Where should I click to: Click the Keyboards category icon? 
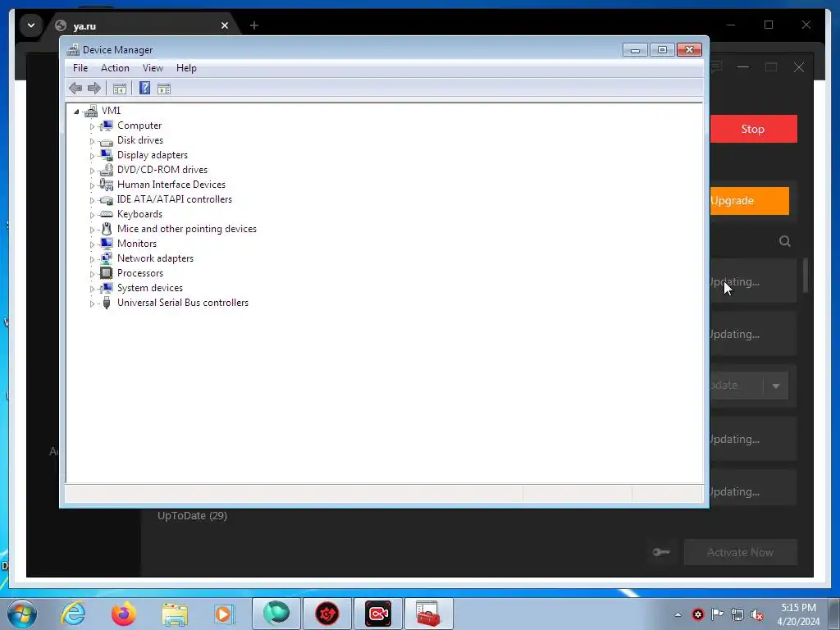pos(107,214)
